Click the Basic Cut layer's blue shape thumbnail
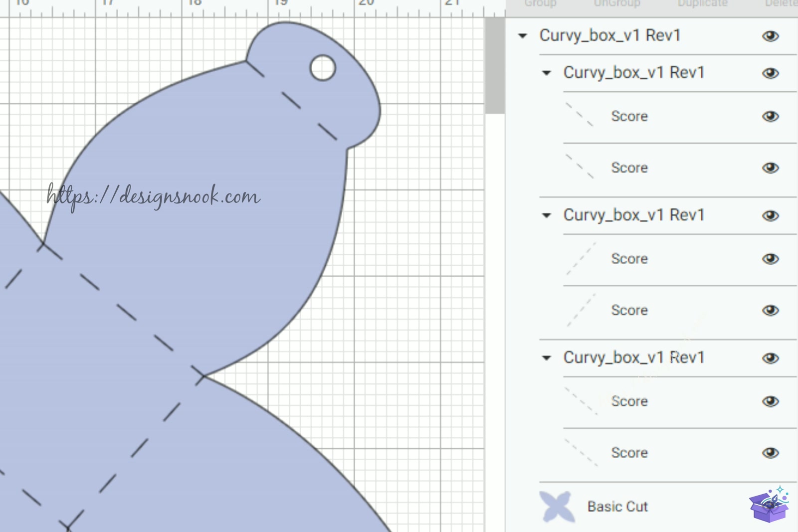Image resolution: width=798 pixels, height=532 pixels. tap(557, 507)
